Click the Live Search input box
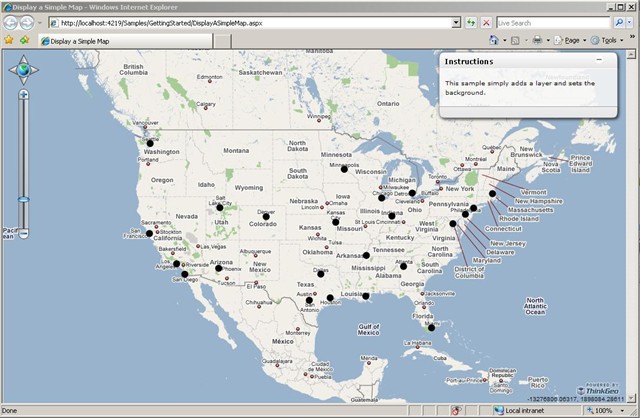Viewport: 640px width, 418px height. [553, 23]
